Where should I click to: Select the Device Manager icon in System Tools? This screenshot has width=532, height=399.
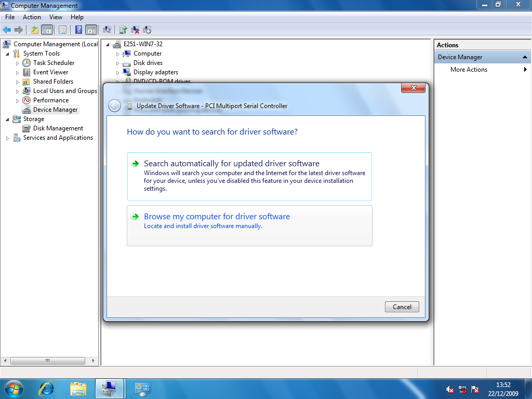55,109
